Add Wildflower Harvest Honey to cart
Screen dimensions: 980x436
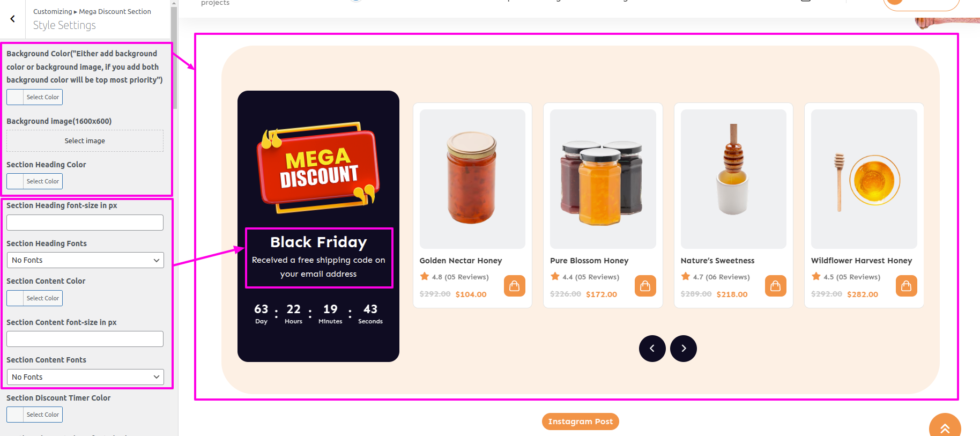point(906,286)
